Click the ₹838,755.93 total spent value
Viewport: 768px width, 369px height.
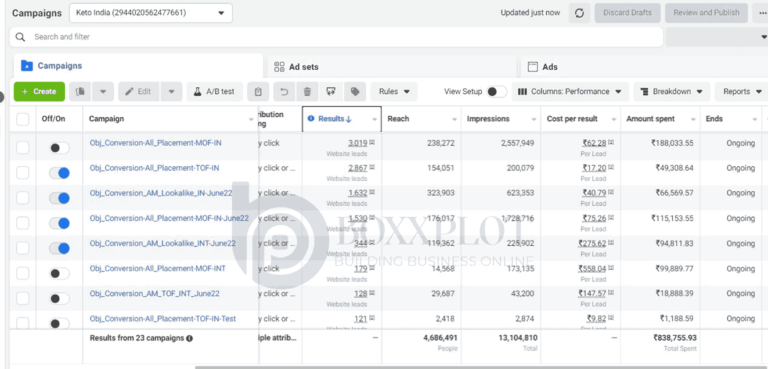(x=674, y=338)
